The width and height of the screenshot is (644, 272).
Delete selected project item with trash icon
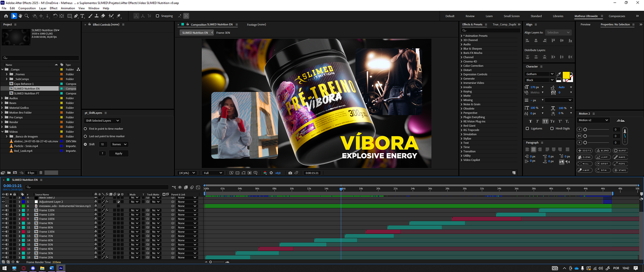[41, 173]
